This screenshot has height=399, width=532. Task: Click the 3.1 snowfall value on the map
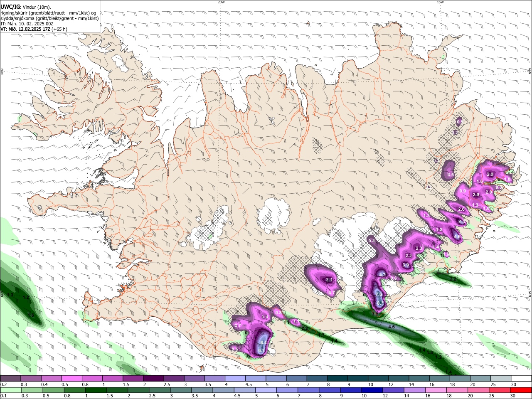coord(329,280)
